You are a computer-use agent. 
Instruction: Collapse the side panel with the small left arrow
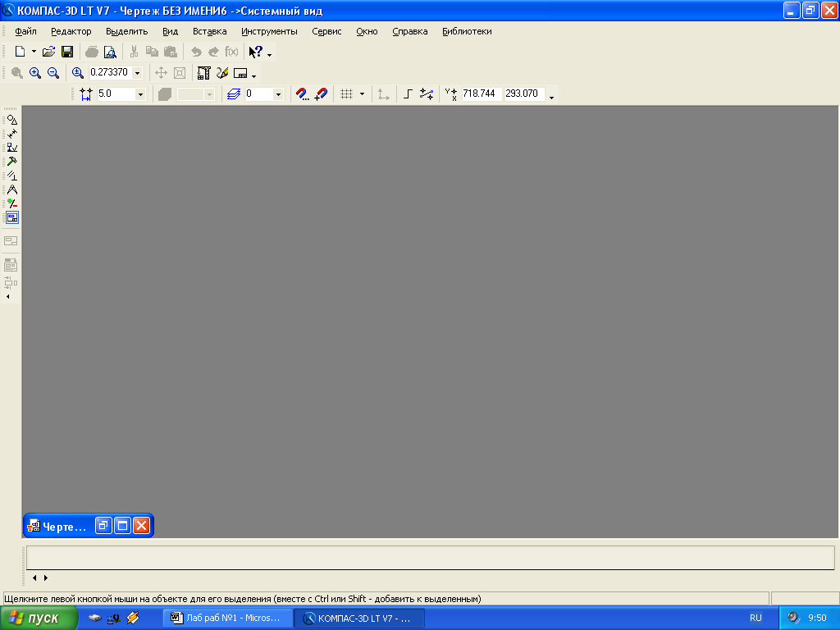click(8, 296)
